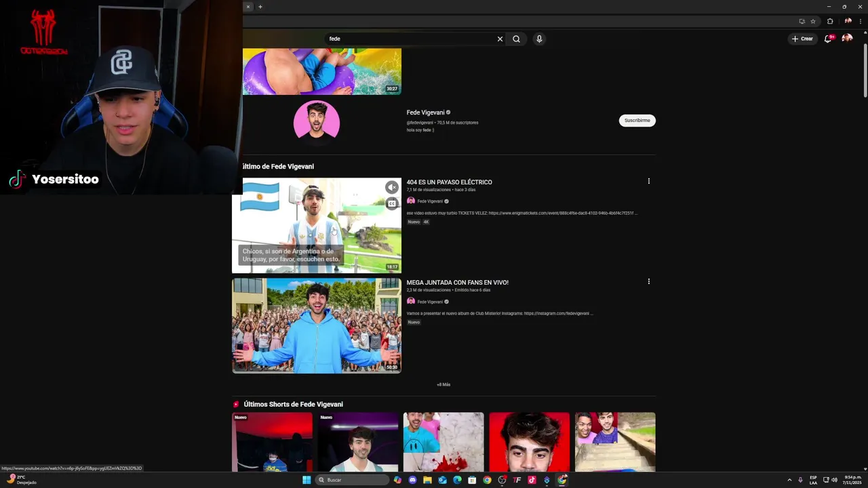Toggle subtitles on the video preview
This screenshot has height=488, width=868.
click(x=391, y=203)
